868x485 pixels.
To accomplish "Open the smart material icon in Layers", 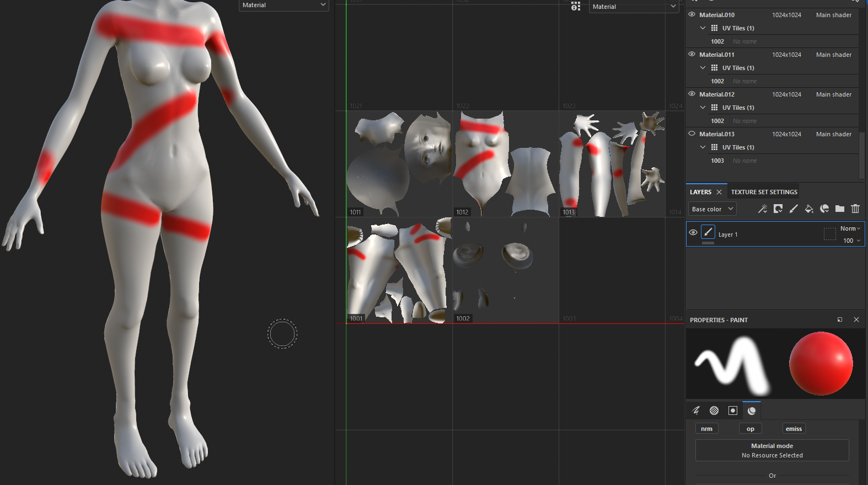I will click(824, 209).
